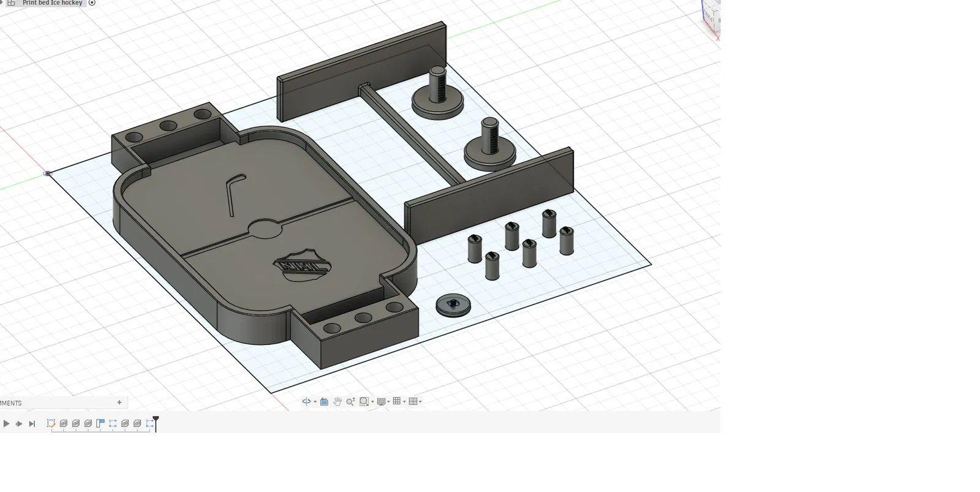Select the NHL shield logo on the rink
Viewport: 980px width, 492px height.
coord(302,265)
